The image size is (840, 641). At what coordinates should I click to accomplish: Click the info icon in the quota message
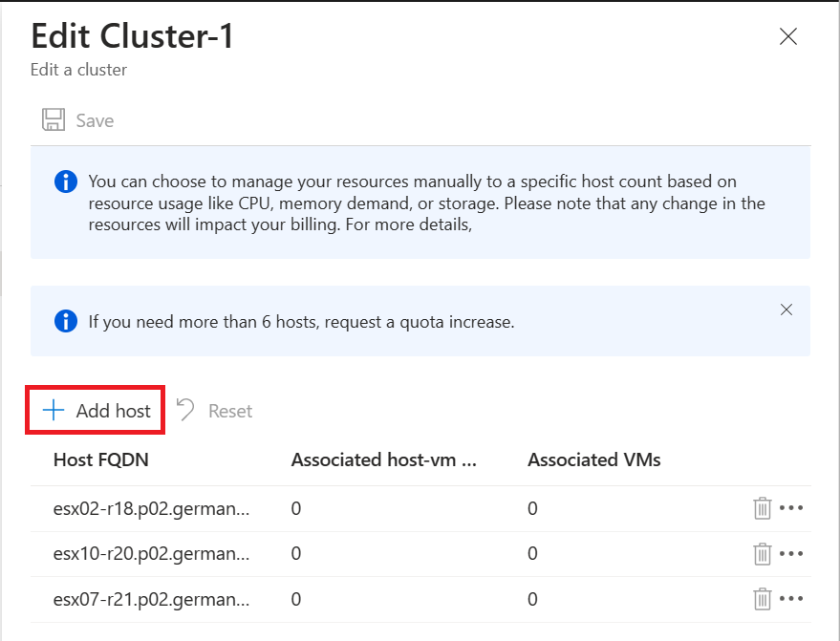pyautogui.click(x=66, y=321)
